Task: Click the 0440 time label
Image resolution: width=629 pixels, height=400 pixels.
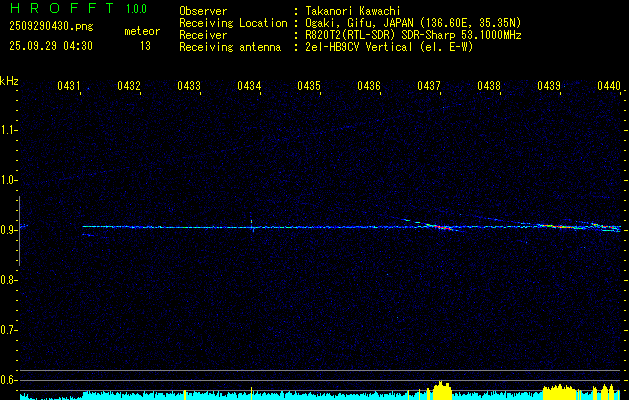Action: [x=609, y=86]
